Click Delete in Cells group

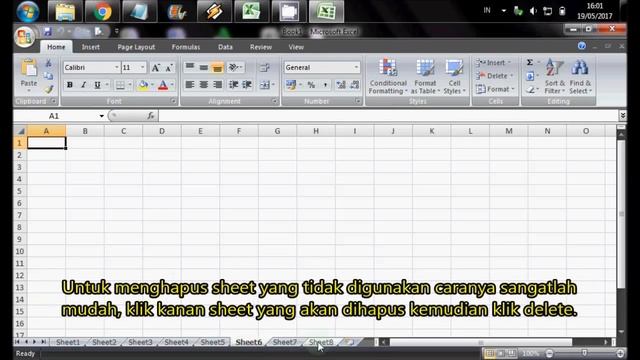pyautogui.click(x=494, y=76)
